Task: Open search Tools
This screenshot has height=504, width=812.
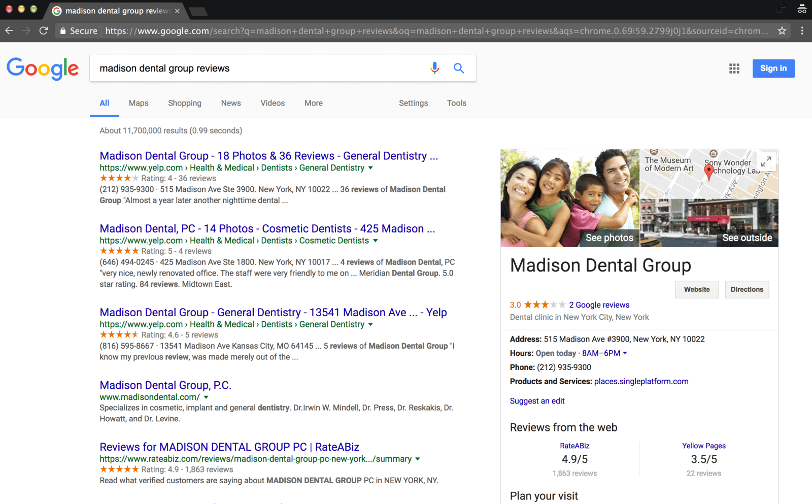Action: pos(457,103)
